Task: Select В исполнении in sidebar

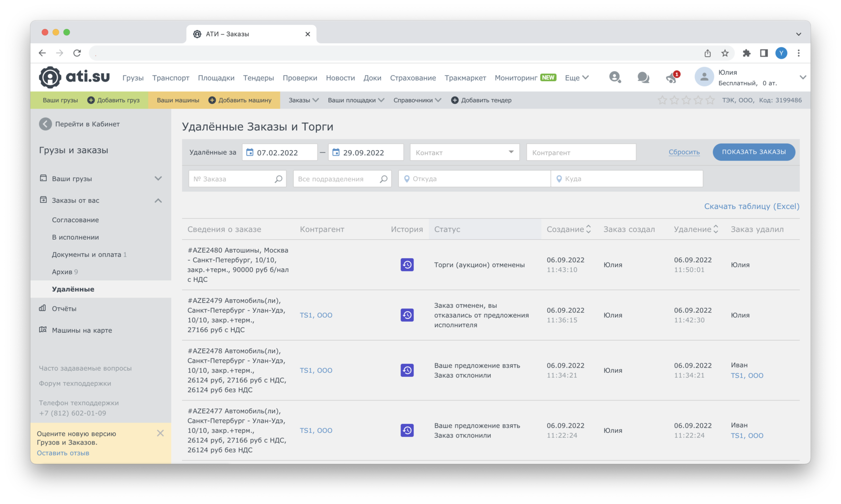Action: coord(75,237)
